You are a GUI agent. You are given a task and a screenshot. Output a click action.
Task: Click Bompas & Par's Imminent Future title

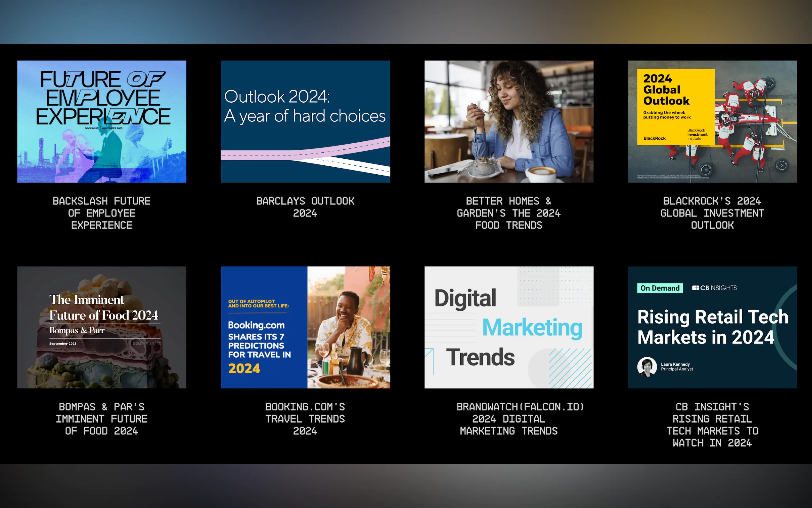click(x=102, y=419)
